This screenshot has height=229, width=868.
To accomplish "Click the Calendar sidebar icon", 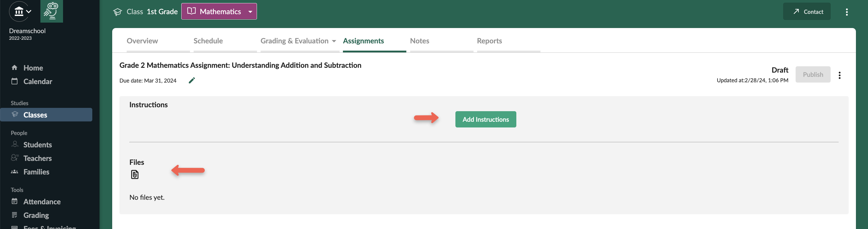I will [x=14, y=81].
